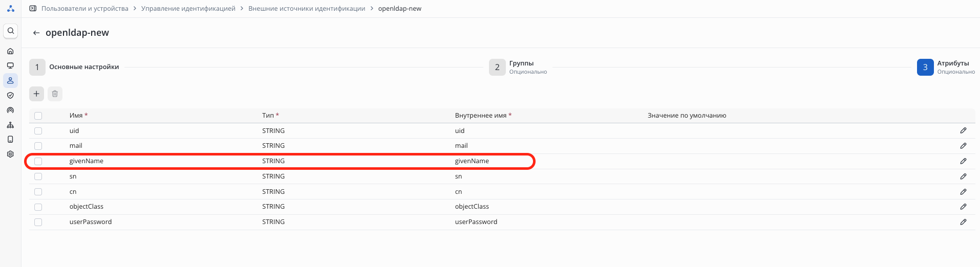Open the network hierarchy icon in sidebar
Screen dimensions: 980x267
[10, 125]
